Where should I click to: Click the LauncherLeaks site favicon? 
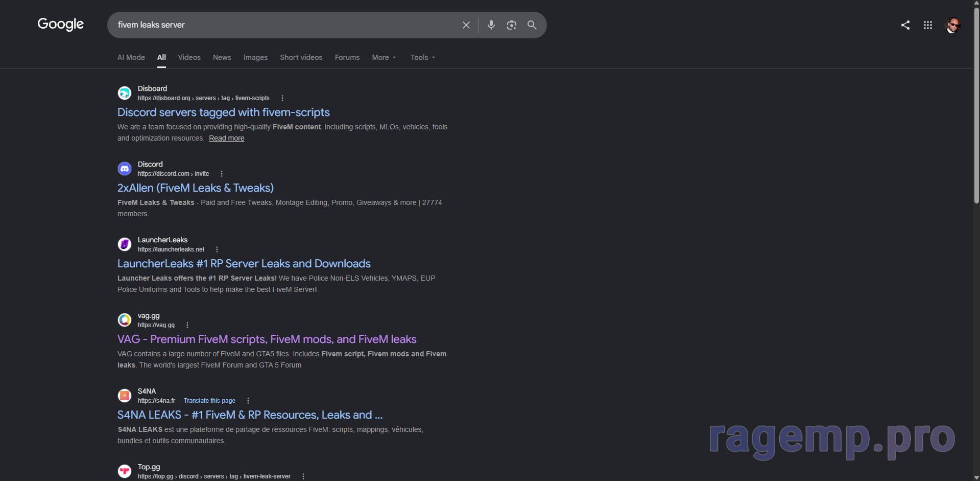tap(125, 244)
